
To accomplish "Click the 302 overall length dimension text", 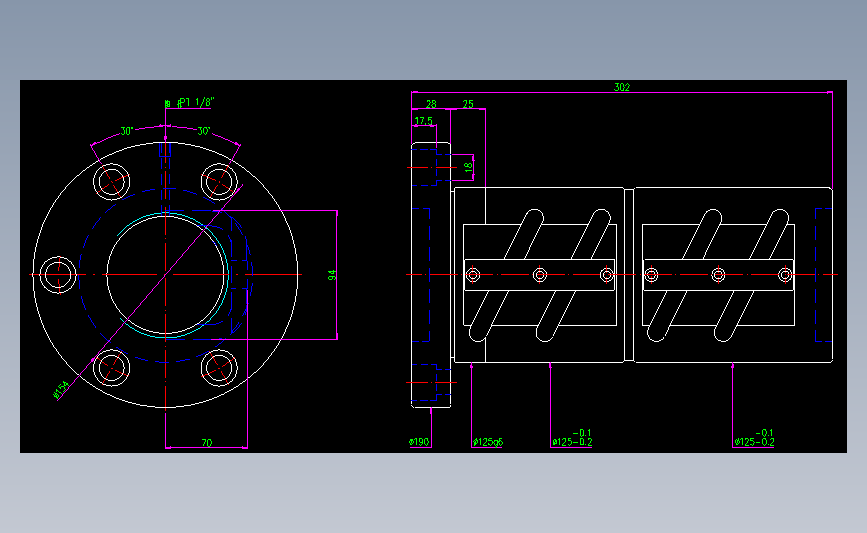I will (621, 87).
